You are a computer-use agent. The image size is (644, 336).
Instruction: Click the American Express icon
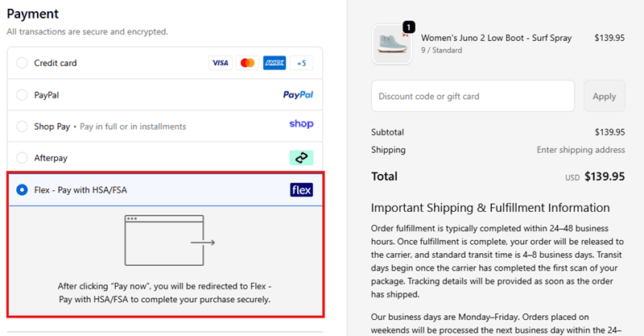(x=275, y=63)
